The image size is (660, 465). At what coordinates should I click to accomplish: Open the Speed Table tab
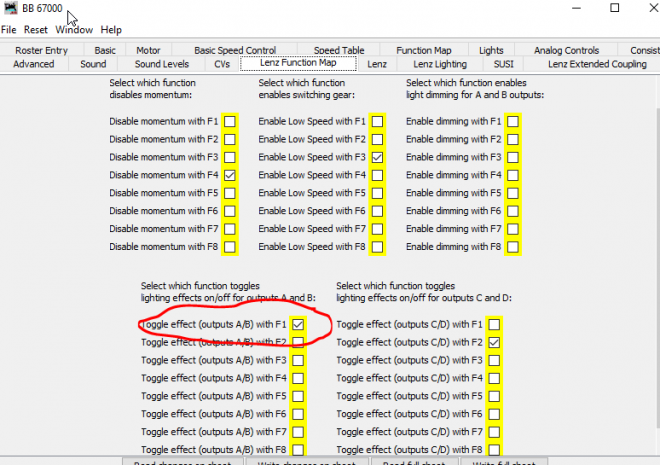(339, 50)
